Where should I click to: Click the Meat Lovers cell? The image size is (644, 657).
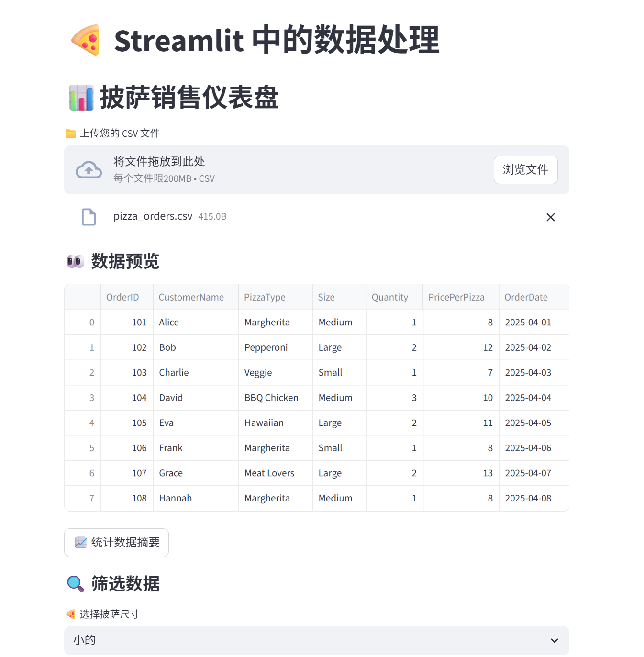tap(276, 473)
